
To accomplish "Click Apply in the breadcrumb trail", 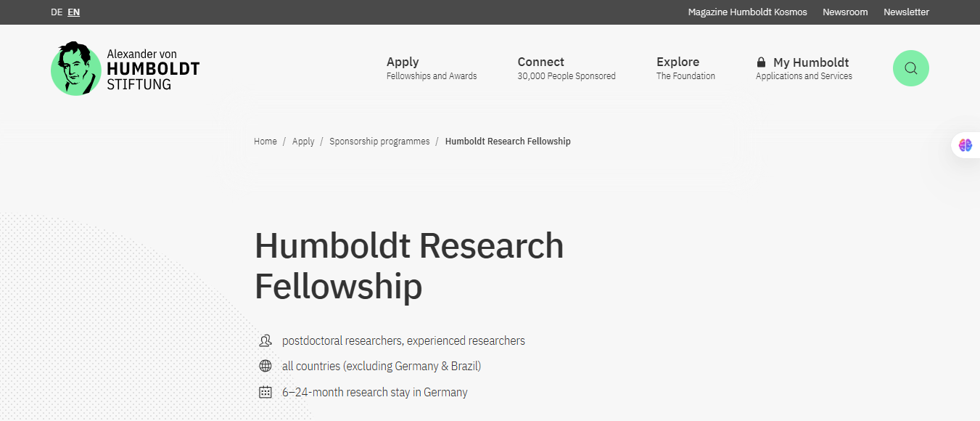I will tap(303, 142).
